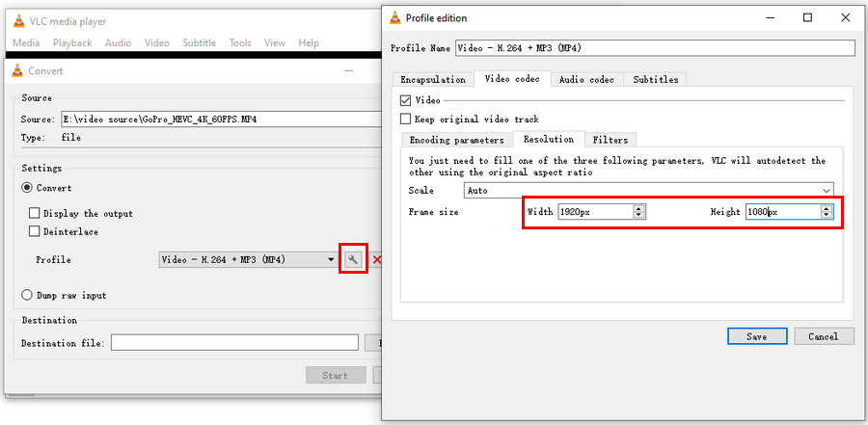Click the Destination file text box

[234, 342]
